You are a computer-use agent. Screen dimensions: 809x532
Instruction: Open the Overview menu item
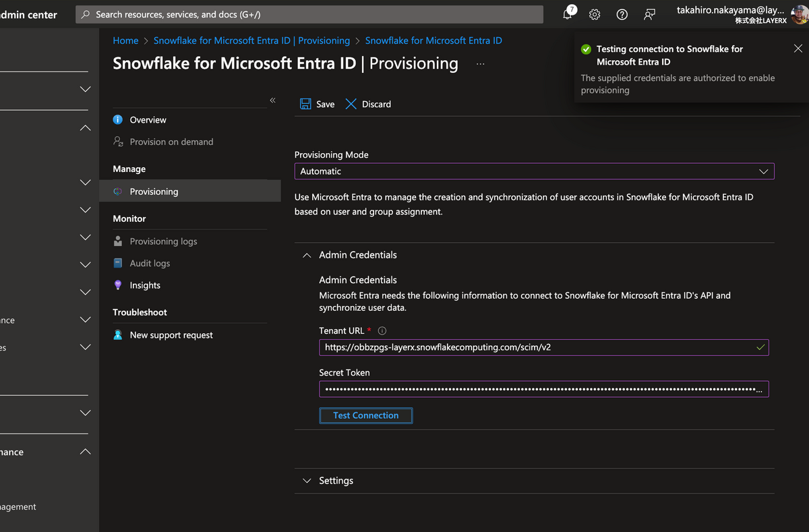tap(148, 120)
